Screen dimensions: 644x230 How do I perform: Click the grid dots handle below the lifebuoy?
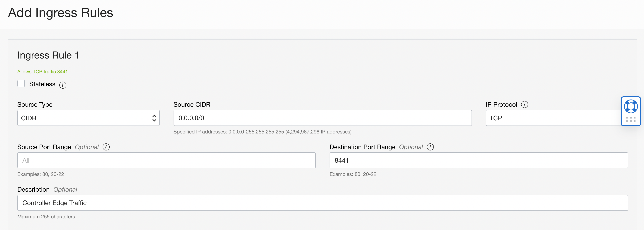coord(631,119)
